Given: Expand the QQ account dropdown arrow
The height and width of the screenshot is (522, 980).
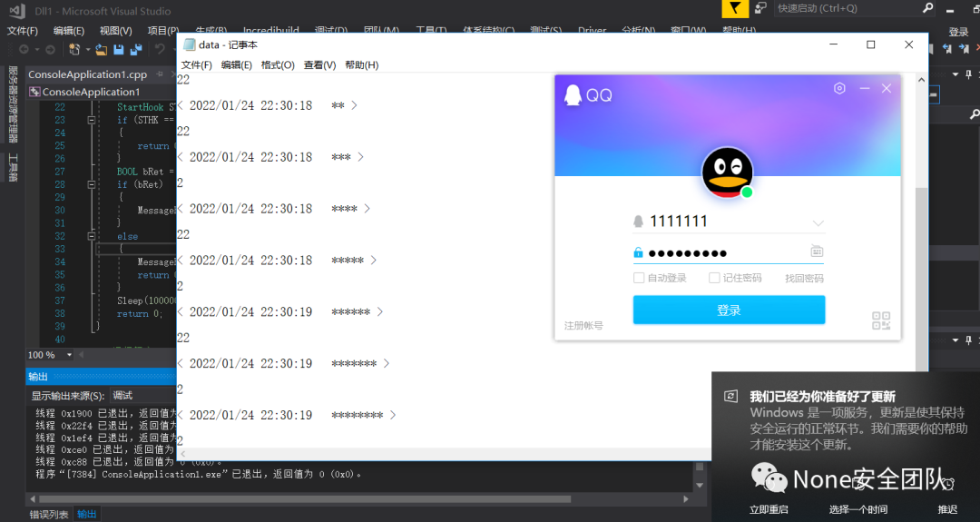Looking at the screenshot, I should [818, 222].
